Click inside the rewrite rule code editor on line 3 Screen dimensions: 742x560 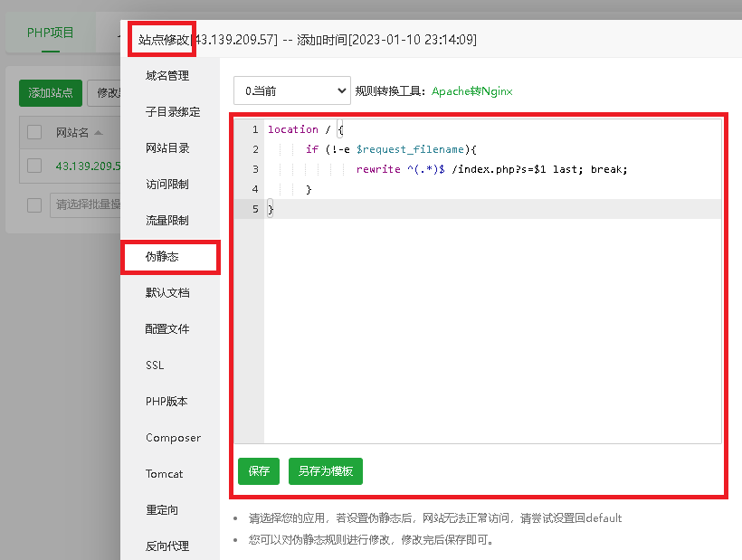[492, 169]
